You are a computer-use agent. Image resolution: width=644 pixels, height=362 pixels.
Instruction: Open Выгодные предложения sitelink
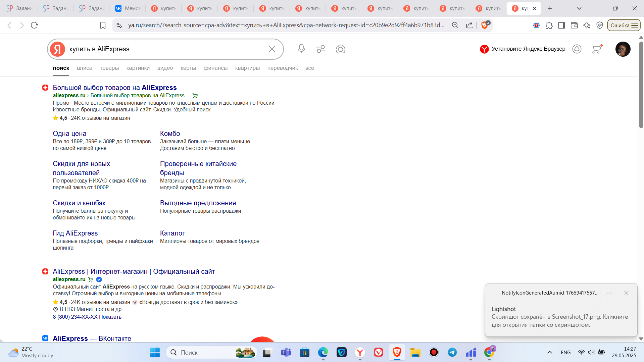tap(198, 203)
